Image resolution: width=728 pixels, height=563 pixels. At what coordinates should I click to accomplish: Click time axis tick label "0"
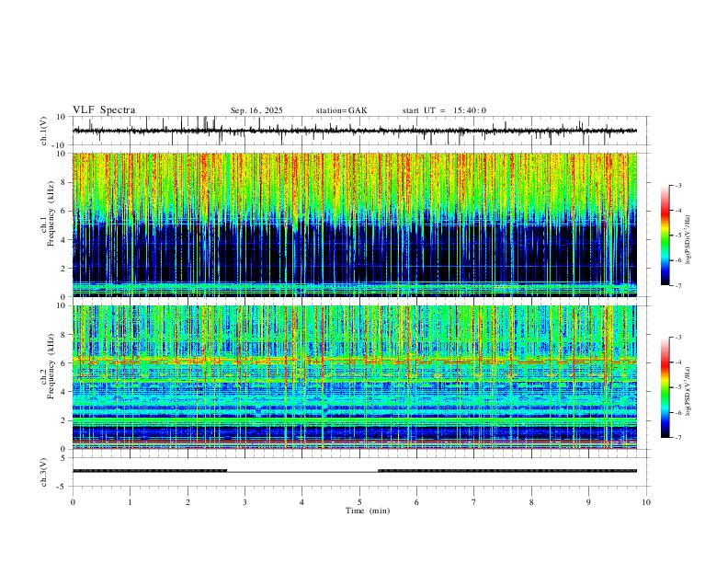[x=73, y=502]
